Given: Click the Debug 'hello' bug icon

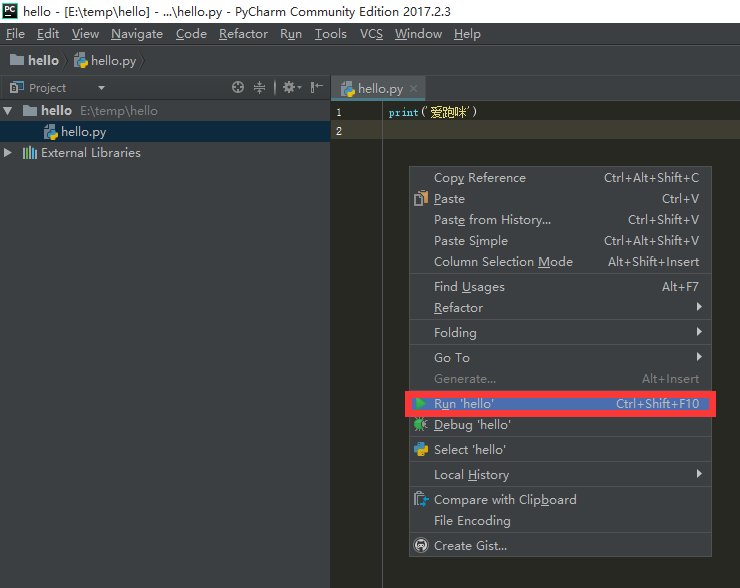Looking at the screenshot, I should (x=420, y=424).
